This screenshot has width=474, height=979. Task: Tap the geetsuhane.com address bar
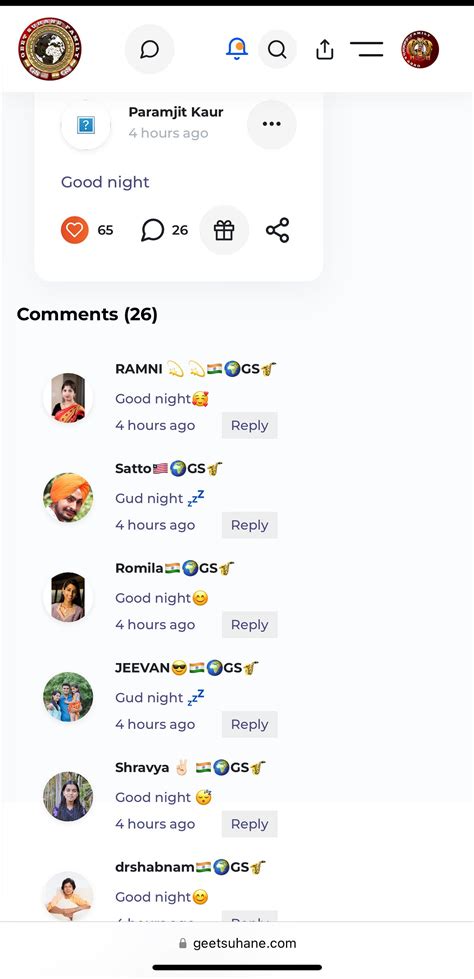(237, 943)
